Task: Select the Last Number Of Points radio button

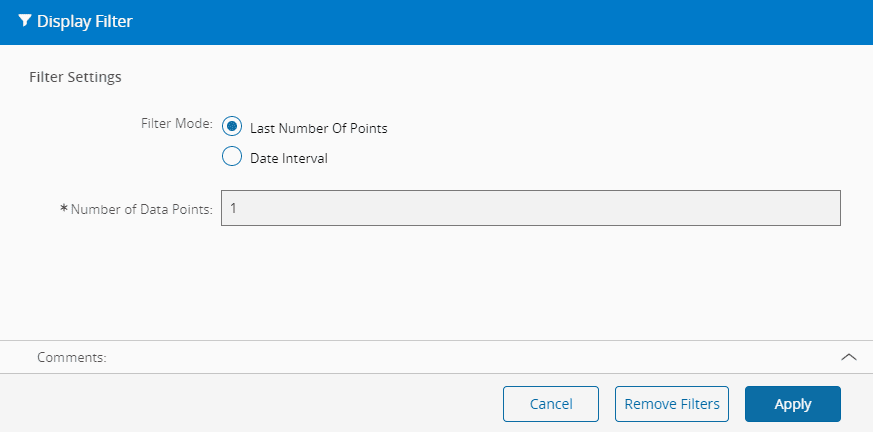Action: 232,127
